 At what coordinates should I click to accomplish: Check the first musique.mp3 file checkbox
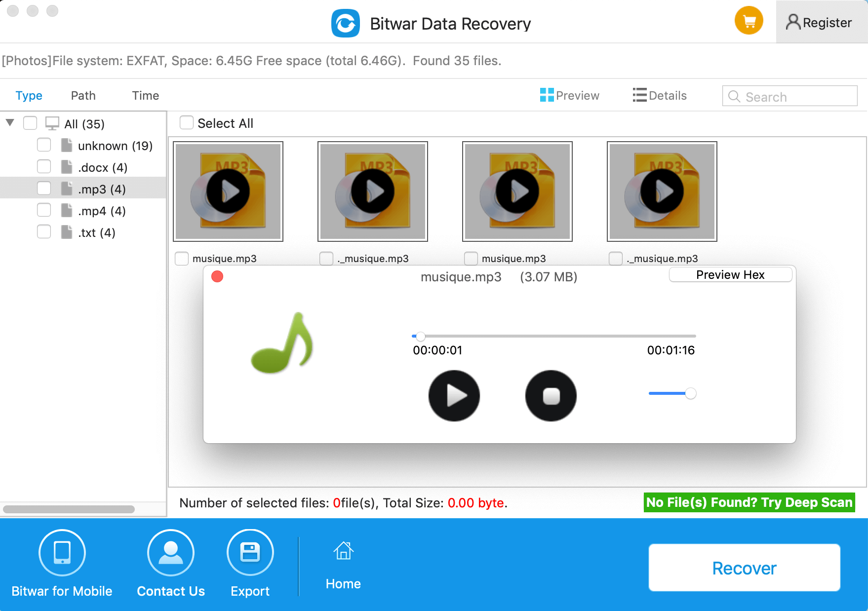click(x=182, y=259)
